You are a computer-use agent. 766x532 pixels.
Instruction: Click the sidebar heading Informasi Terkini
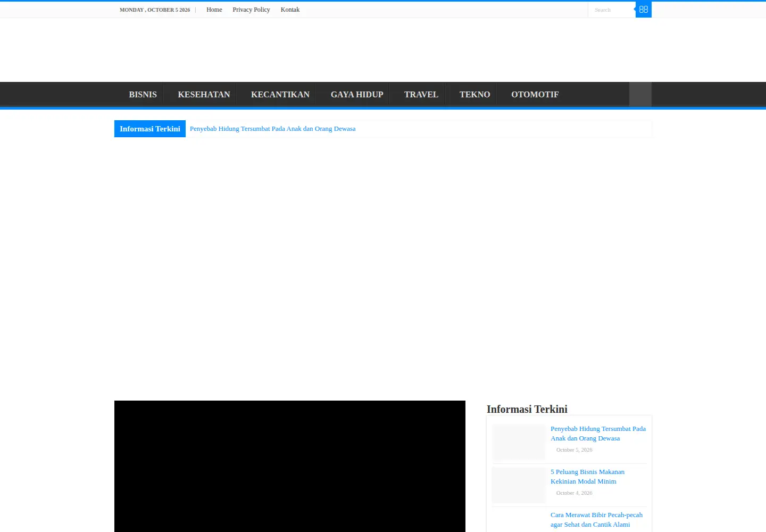tap(527, 409)
